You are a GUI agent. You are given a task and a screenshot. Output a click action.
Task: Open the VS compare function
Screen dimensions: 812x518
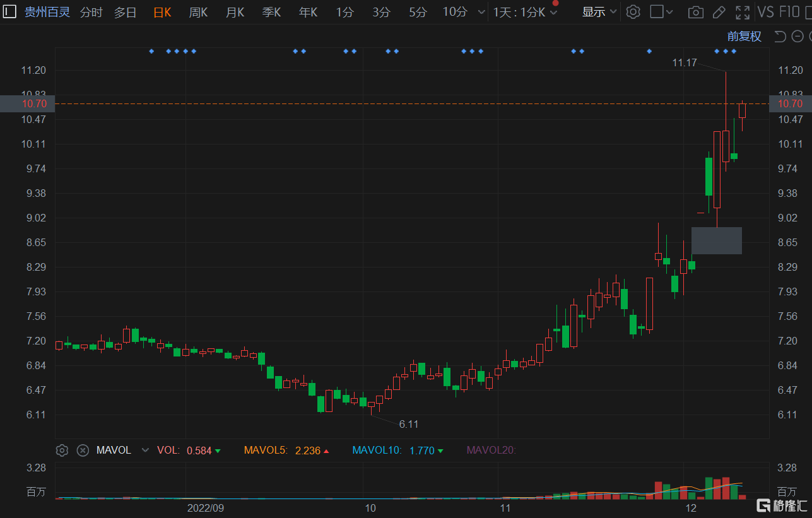[x=765, y=11]
